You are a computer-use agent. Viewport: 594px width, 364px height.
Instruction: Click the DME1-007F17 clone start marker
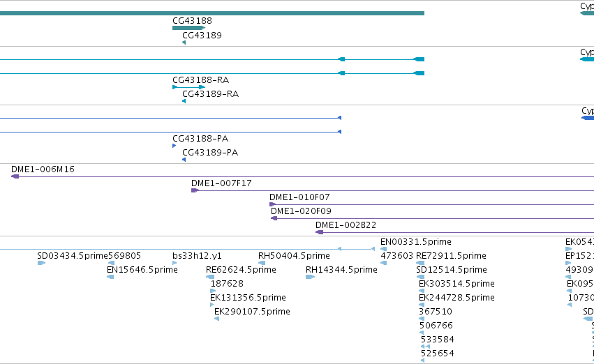click(195, 190)
